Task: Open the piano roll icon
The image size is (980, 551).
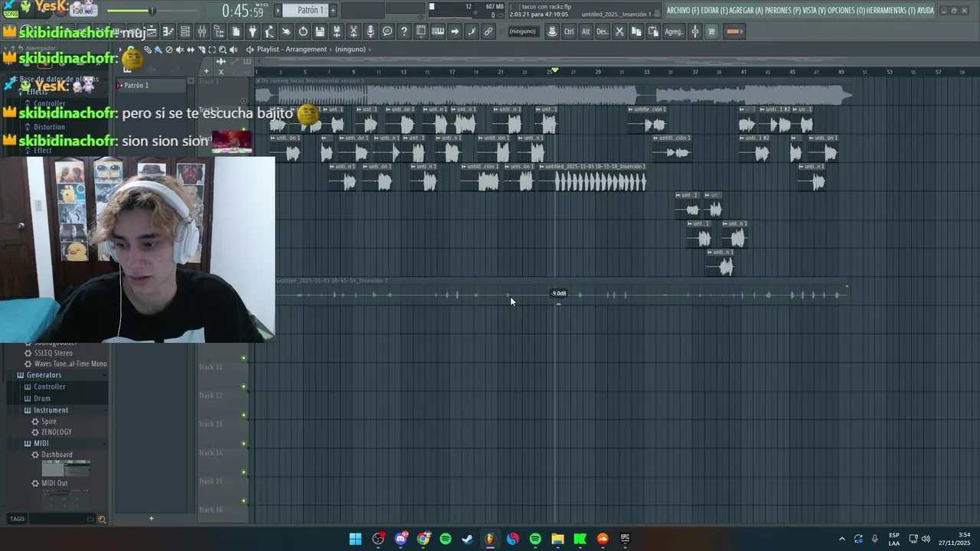Action: tap(168, 31)
